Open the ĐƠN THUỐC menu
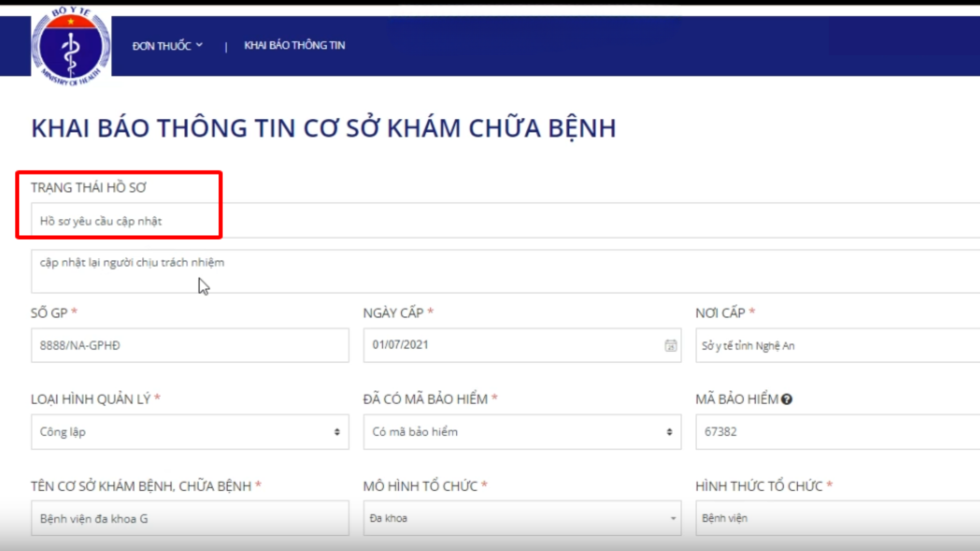 click(167, 46)
